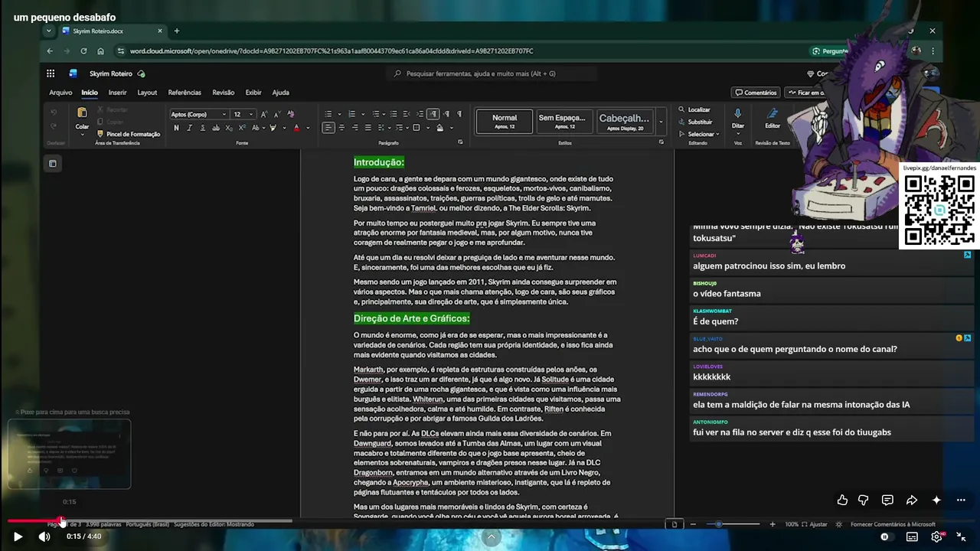
Task: Open the Ajuda tab
Action: (281, 93)
